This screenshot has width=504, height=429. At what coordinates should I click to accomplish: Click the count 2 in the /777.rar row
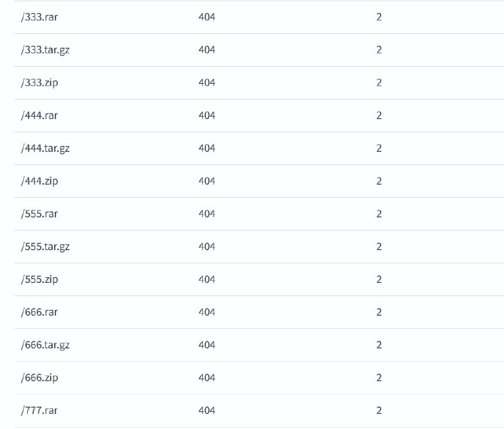[379, 410]
